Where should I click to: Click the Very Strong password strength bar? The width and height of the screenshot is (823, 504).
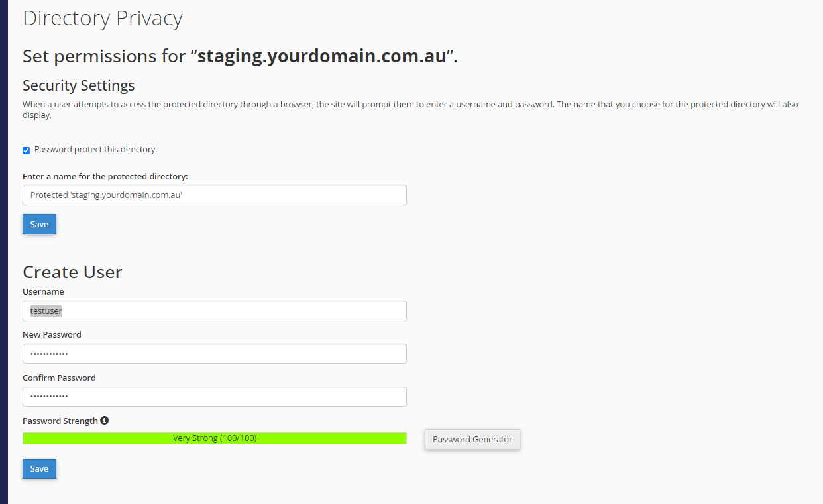[x=215, y=438]
